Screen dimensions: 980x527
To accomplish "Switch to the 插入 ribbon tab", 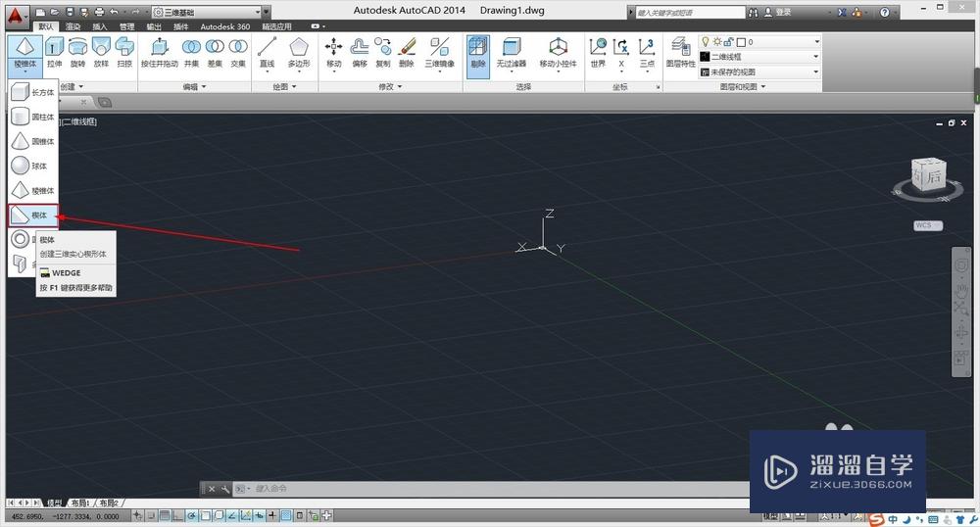I will coord(100,26).
